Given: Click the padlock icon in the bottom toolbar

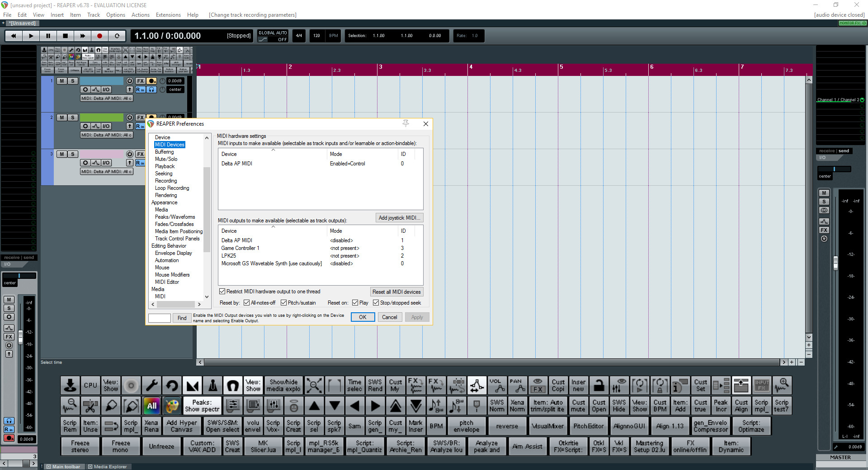Looking at the screenshot, I should click(599, 385).
